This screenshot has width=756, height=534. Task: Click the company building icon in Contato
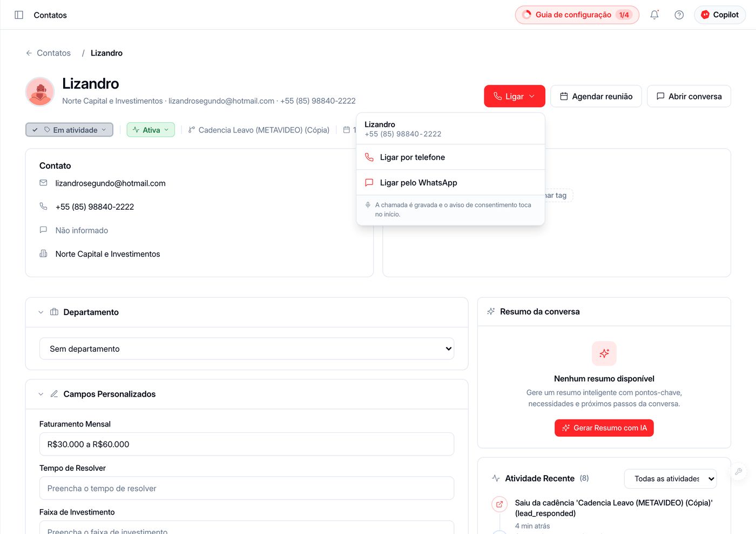(x=43, y=253)
